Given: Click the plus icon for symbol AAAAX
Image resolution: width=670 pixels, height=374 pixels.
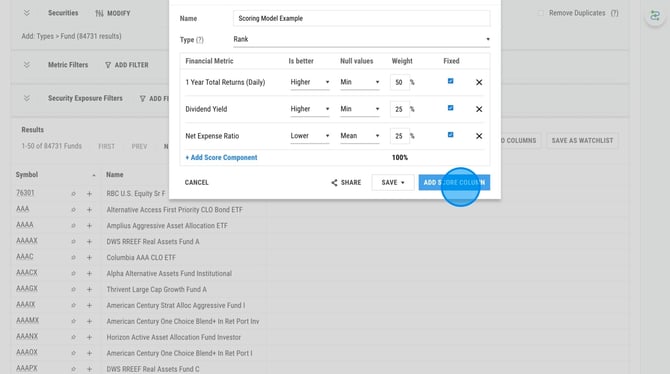Looking at the screenshot, I should (89, 241).
